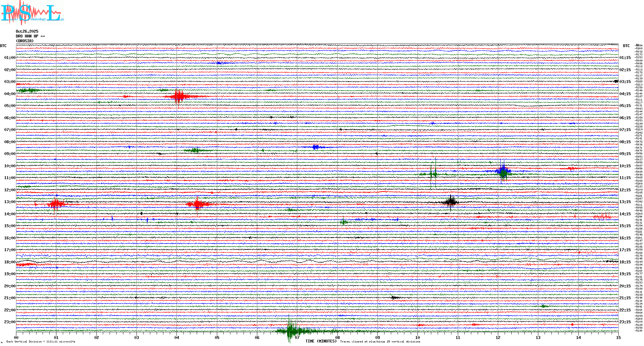Screen dimensions: 644x346
Task: Click the large red burst near minute 04
Action: (x=179, y=96)
